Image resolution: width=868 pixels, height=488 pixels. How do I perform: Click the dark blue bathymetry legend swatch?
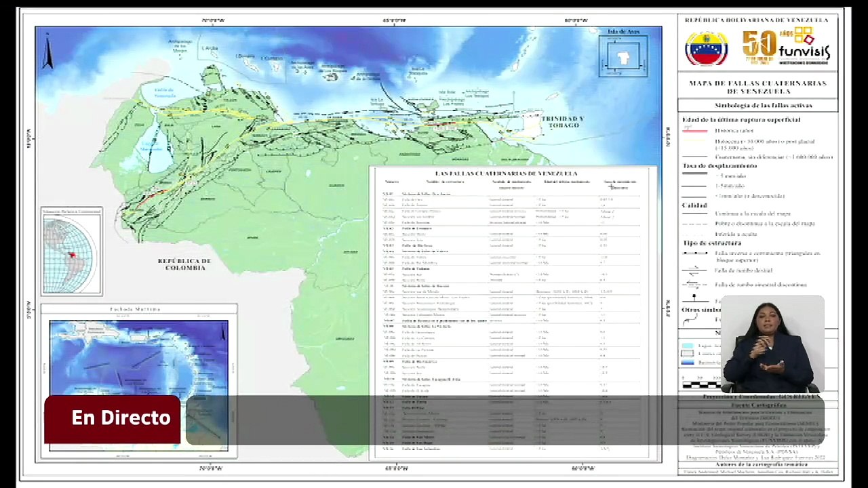[687, 363]
